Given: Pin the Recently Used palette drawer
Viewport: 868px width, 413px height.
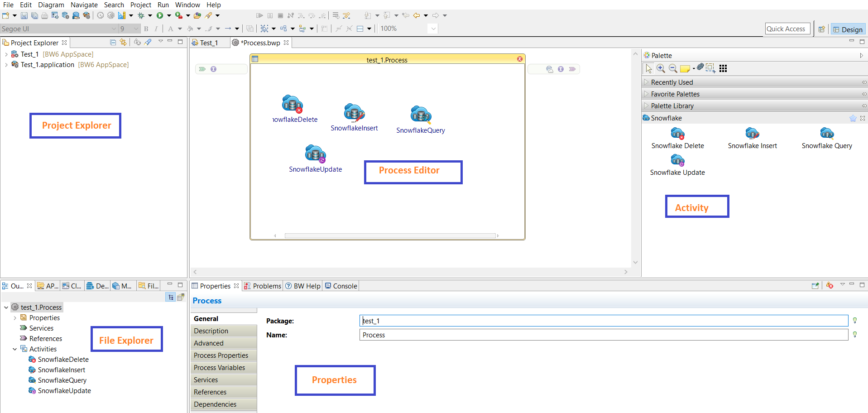Looking at the screenshot, I should [864, 82].
